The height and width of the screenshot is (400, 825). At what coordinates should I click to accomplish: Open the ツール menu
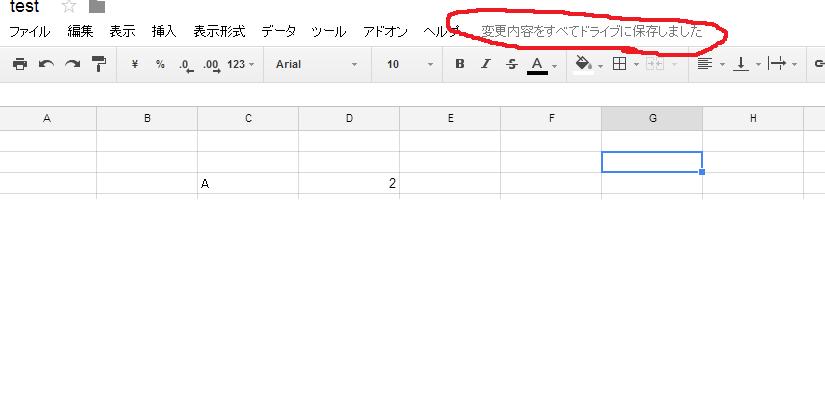click(329, 32)
